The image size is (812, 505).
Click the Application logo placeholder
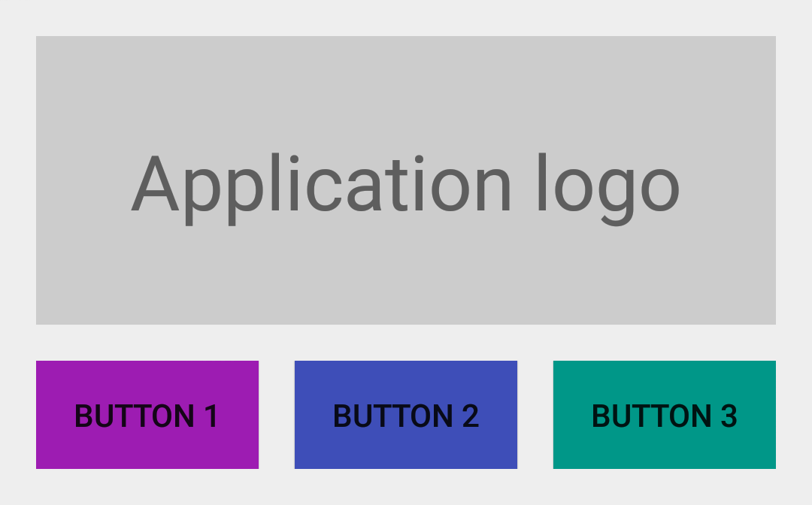pos(406,180)
